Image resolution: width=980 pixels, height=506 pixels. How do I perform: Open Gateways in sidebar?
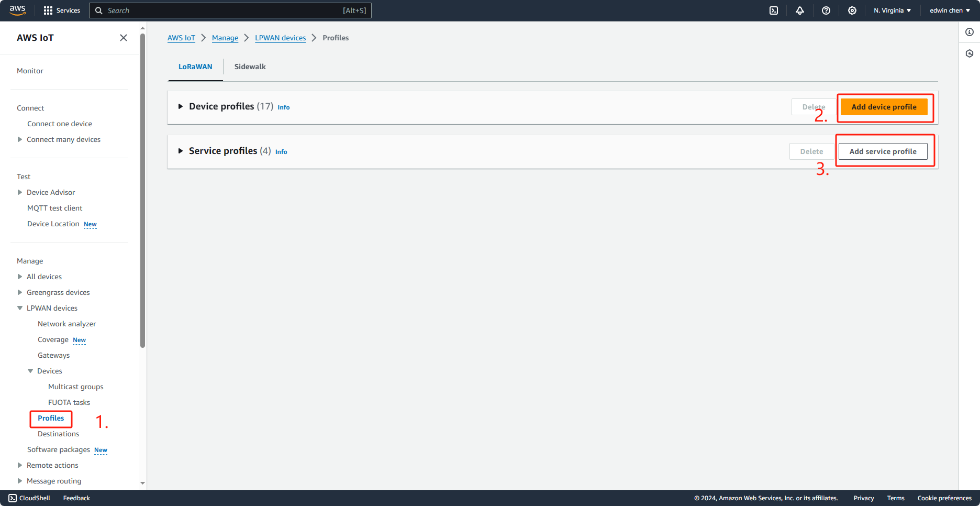(54, 355)
